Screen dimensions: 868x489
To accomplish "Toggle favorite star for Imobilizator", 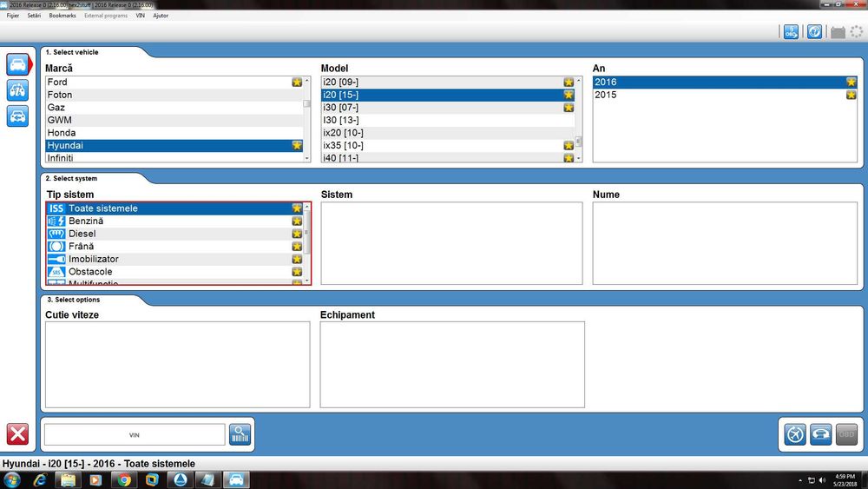I will point(297,259).
